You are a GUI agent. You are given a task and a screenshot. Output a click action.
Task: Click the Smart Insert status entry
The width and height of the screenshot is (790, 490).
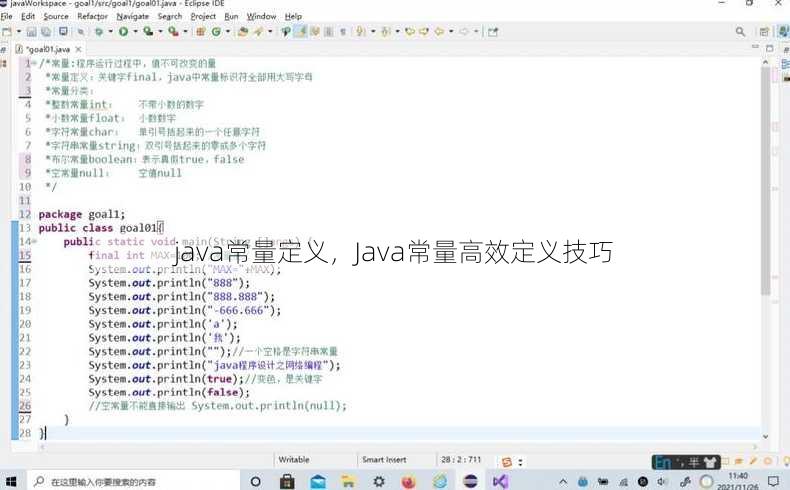click(x=384, y=459)
